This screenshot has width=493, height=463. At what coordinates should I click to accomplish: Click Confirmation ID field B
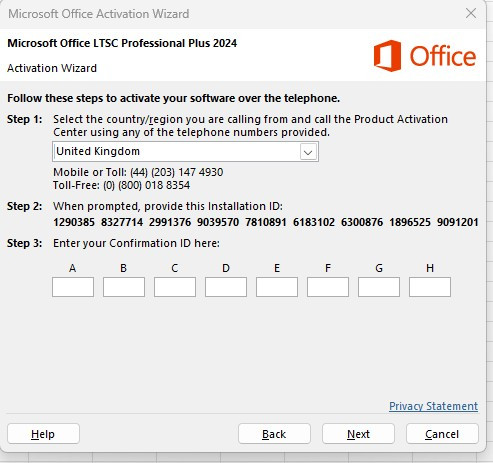[124, 287]
